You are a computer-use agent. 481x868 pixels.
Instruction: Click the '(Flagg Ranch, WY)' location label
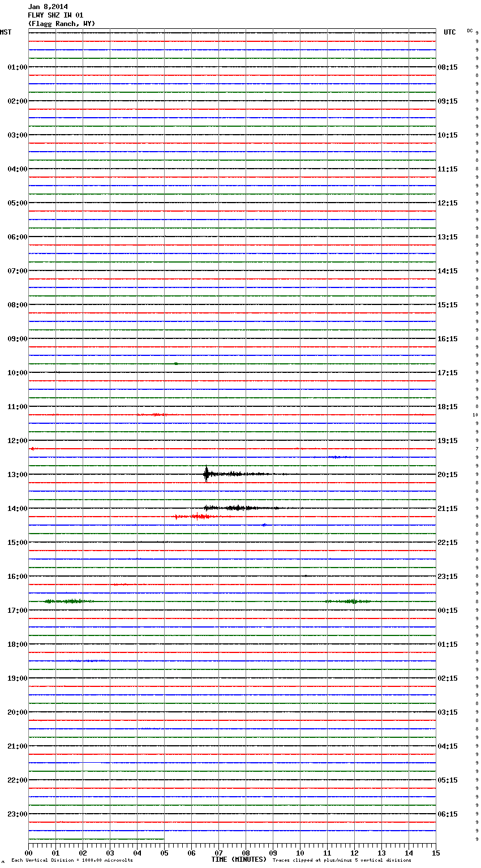tap(62, 24)
